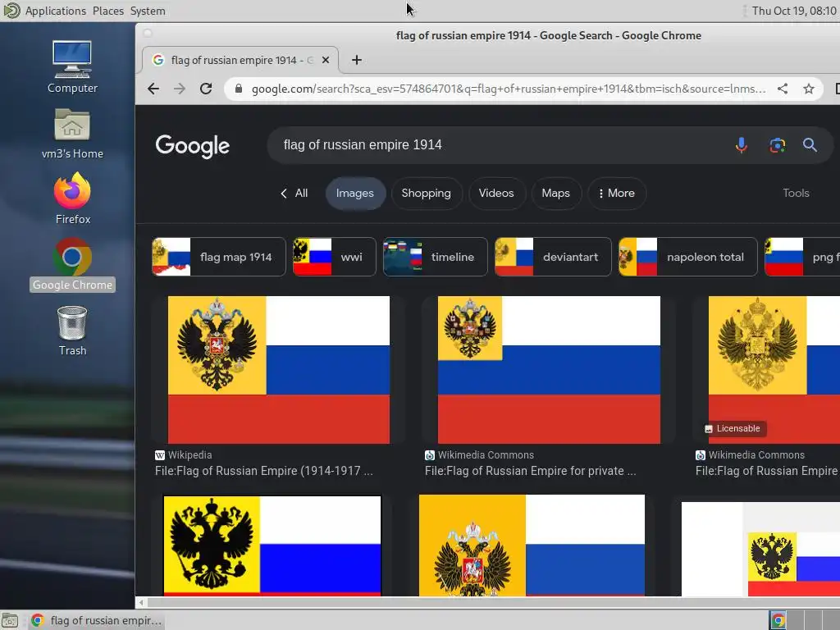The image size is (840, 630).
Task: Open the Places menu
Action: [x=107, y=11]
